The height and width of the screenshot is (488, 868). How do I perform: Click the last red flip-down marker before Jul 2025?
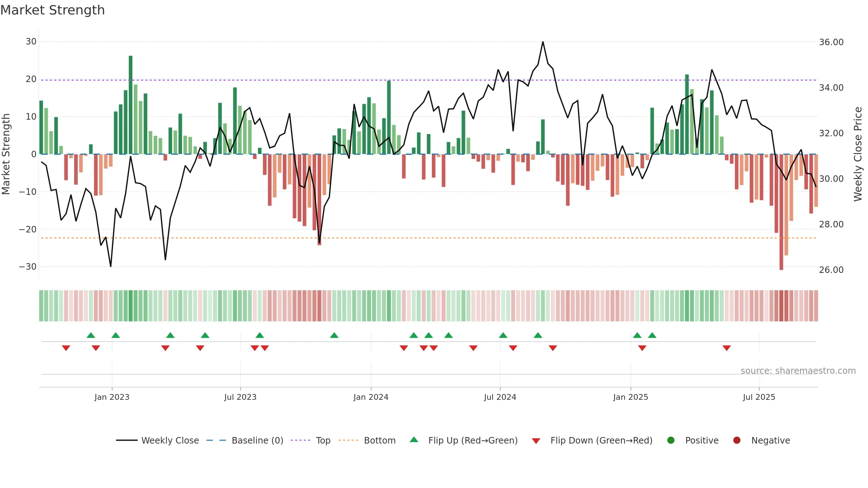coord(727,348)
